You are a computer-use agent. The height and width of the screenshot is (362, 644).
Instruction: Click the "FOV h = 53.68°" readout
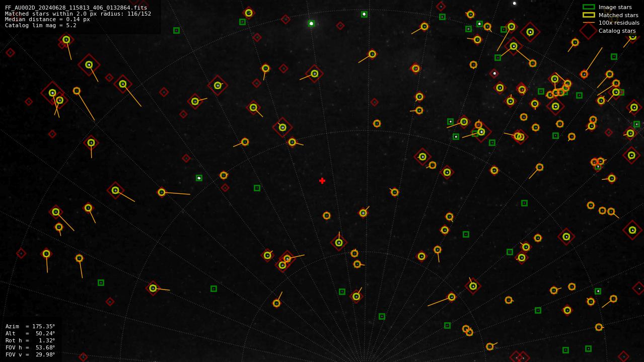(x=30, y=347)
